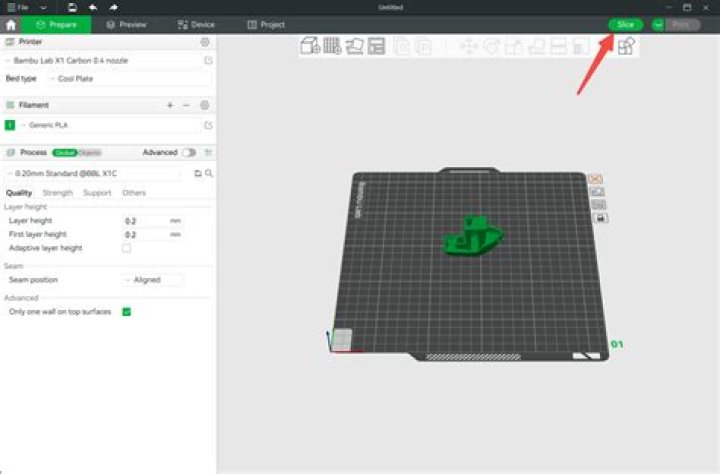
Task: Open filament settings gear icon
Action: (x=205, y=105)
